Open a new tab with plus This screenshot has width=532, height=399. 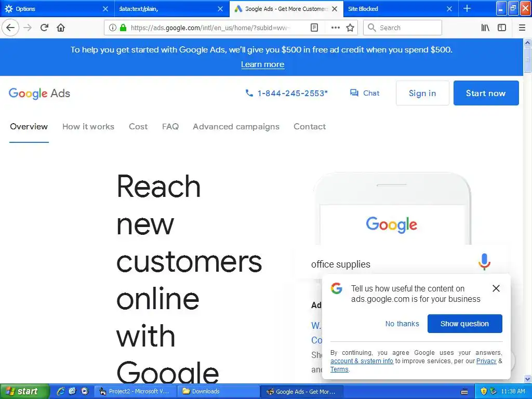point(467,8)
